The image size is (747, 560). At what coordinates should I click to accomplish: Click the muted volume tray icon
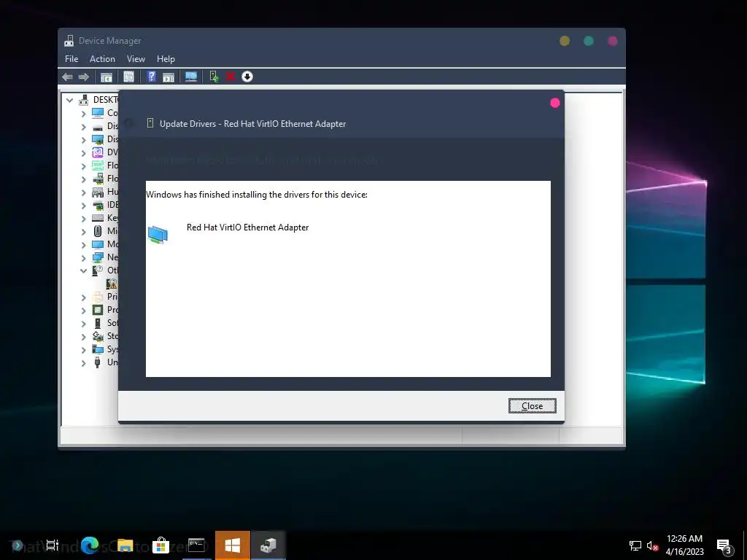(x=652, y=545)
